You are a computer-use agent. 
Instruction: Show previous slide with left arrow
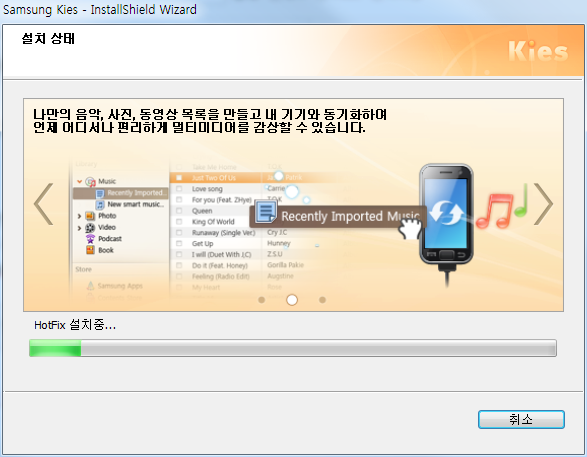(x=44, y=204)
